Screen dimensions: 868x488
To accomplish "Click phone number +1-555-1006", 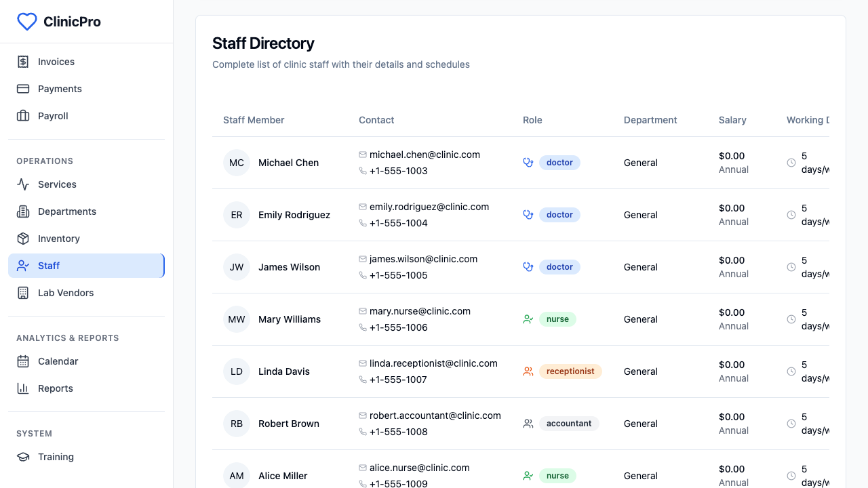I will click(399, 327).
